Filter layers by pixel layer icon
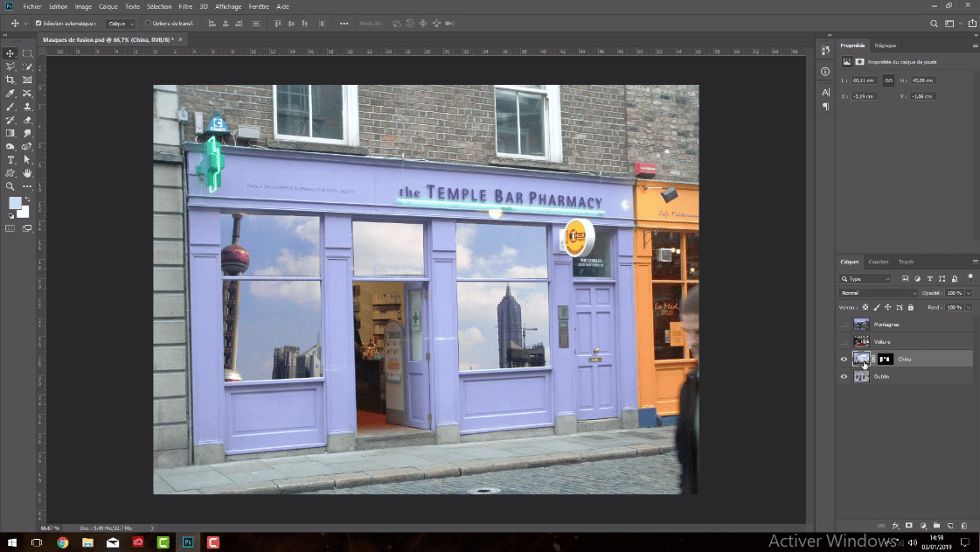This screenshot has width=980, height=552. pyautogui.click(x=905, y=279)
